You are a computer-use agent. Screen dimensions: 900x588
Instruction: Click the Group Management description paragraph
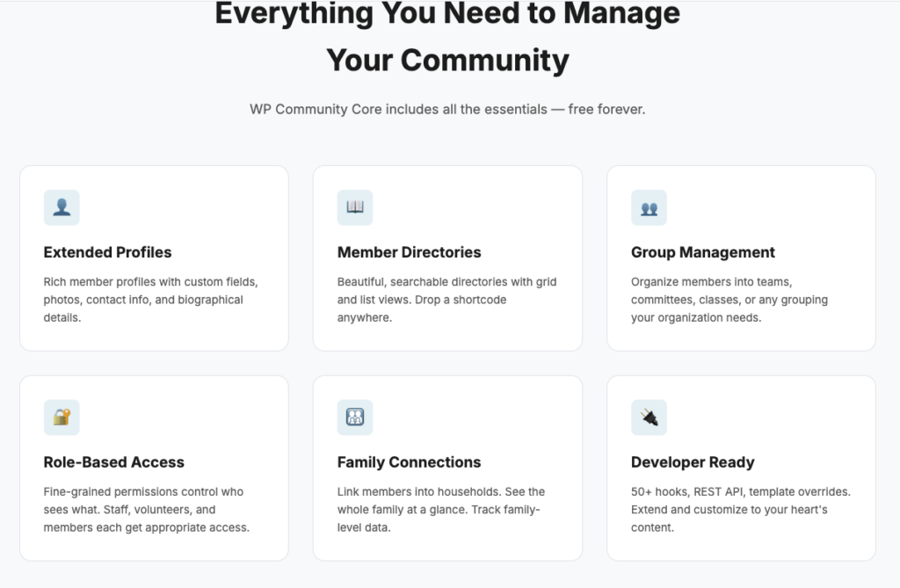coord(729,300)
